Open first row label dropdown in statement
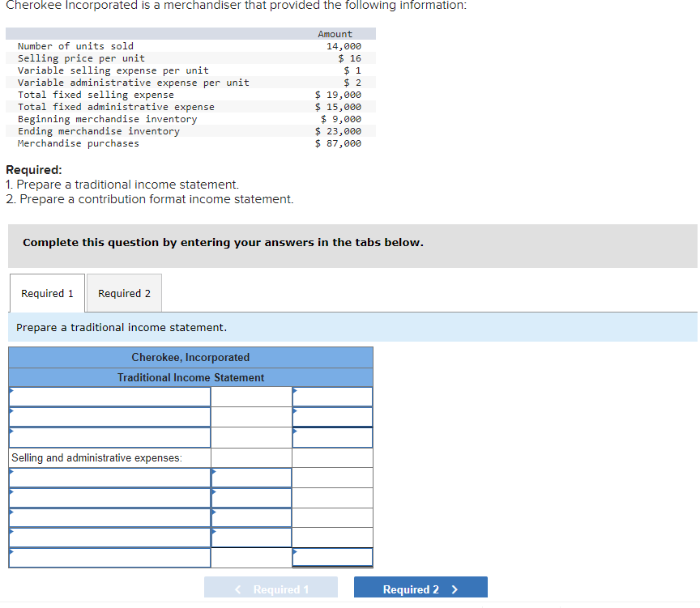The image size is (700, 608). coord(110,397)
